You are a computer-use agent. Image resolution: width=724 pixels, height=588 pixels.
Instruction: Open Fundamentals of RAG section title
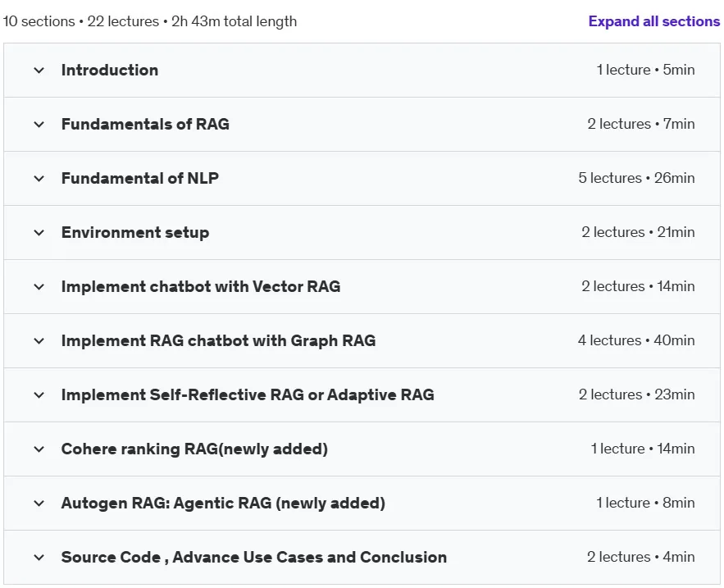pos(145,125)
